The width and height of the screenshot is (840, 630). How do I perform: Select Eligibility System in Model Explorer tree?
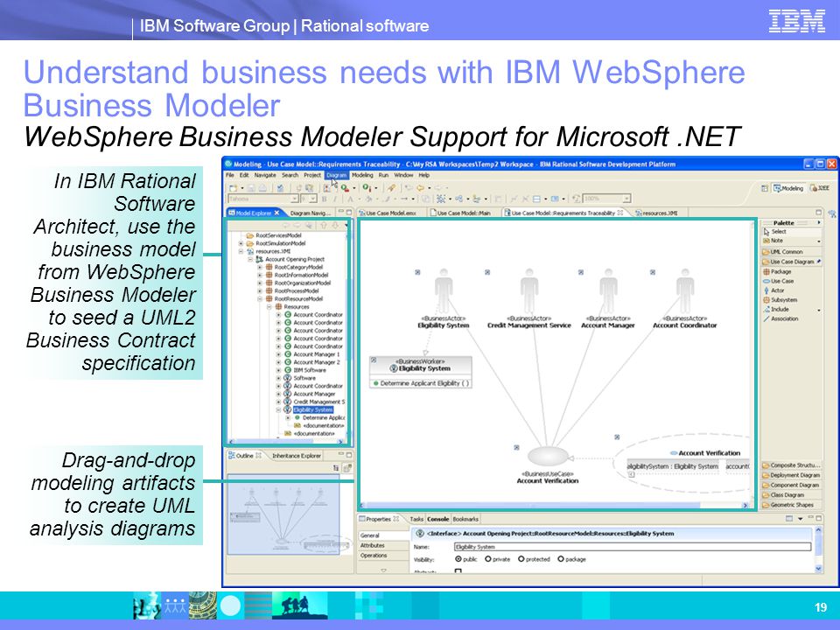313,409
